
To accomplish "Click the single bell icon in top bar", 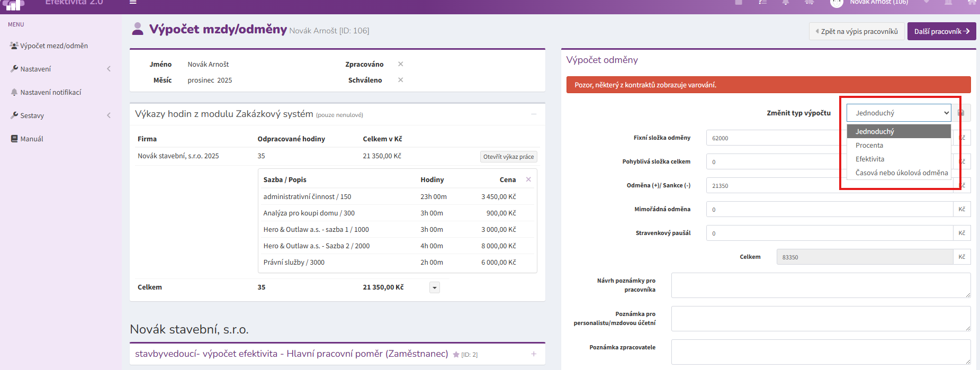I will click(786, 3).
